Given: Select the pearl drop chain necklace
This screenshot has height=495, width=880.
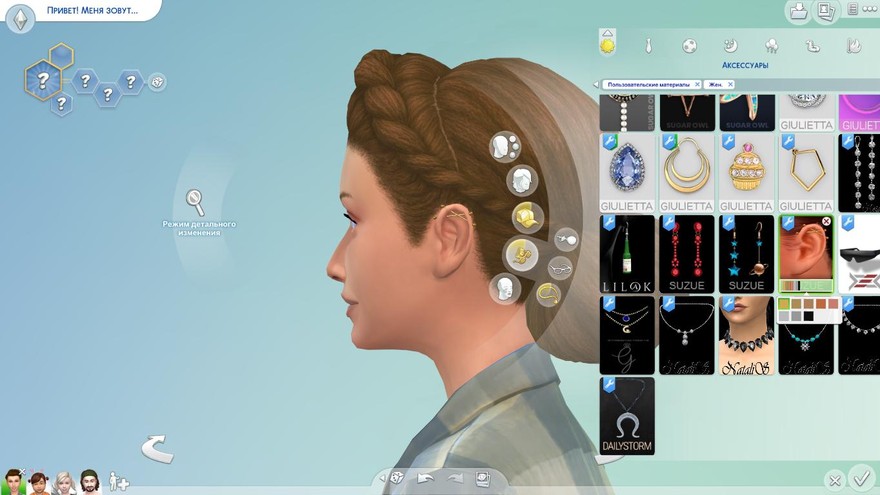Looking at the screenshot, I should click(x=686, y=336).
